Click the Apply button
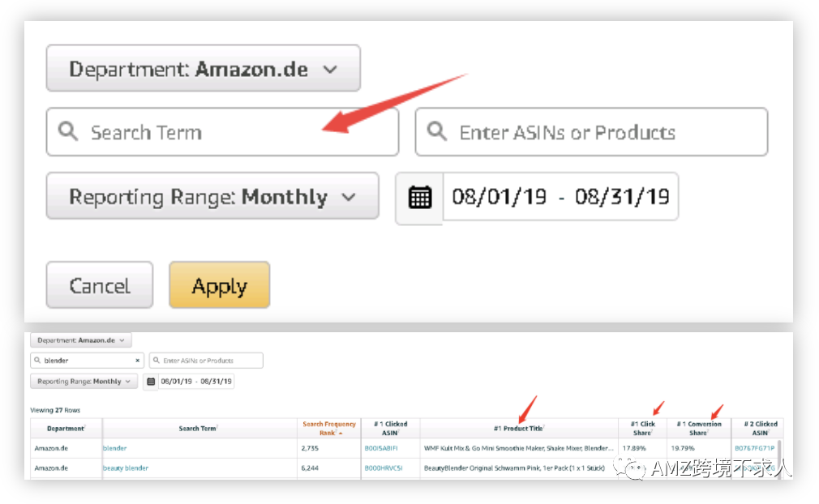 pos(219,285)
